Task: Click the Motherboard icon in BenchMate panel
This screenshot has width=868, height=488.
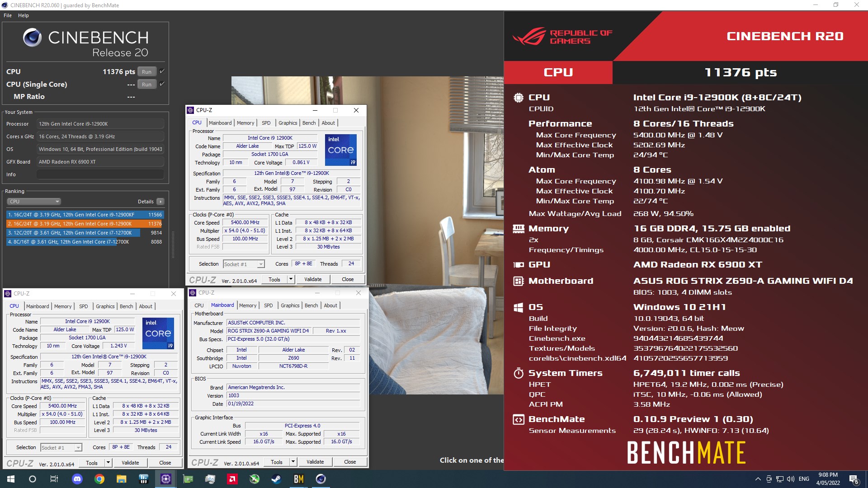Action: pos(519,281)
